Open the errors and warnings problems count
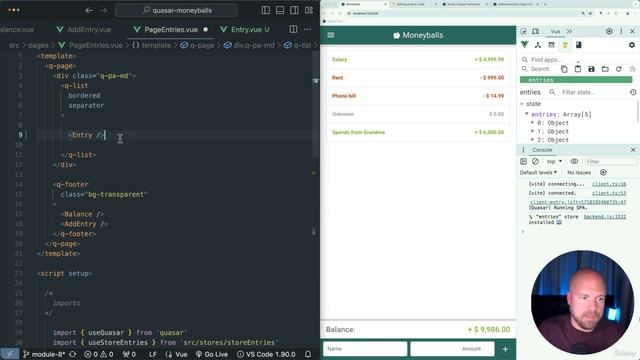Screen dimensions: 640x360 tap(98, 354)
